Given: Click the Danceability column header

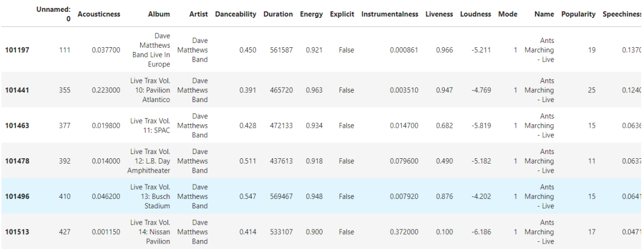Looking at the screenshot, I should (x=236, y=14).
